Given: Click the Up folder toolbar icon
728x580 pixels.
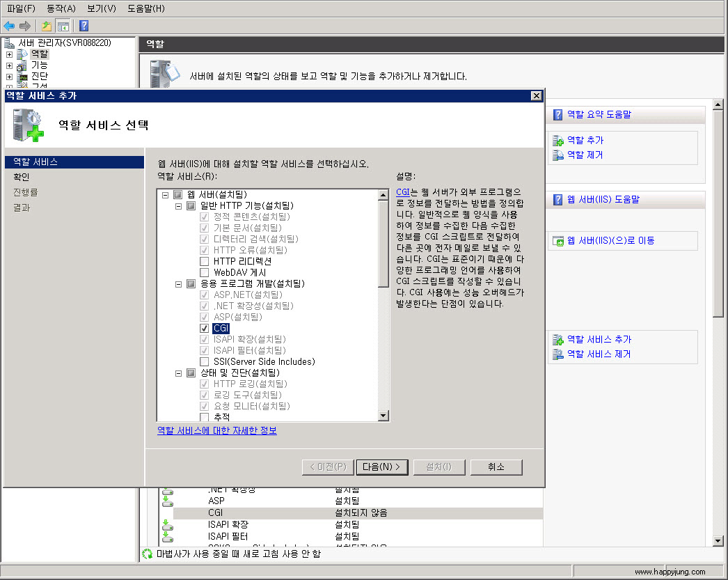Looking at the screenshot, I should tap(47, 26).
